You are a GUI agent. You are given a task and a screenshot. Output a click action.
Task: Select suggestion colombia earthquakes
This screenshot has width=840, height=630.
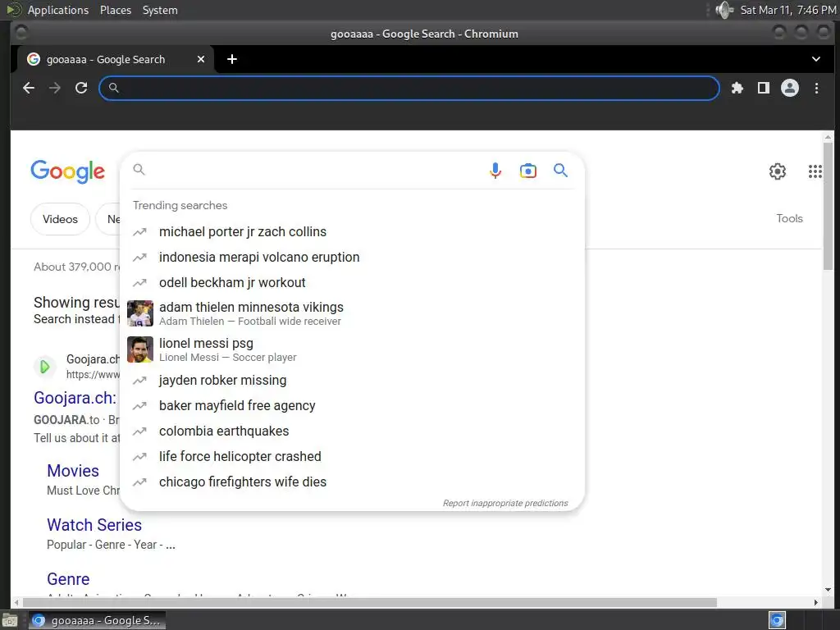pyautogui.click(x=353, y=431)
